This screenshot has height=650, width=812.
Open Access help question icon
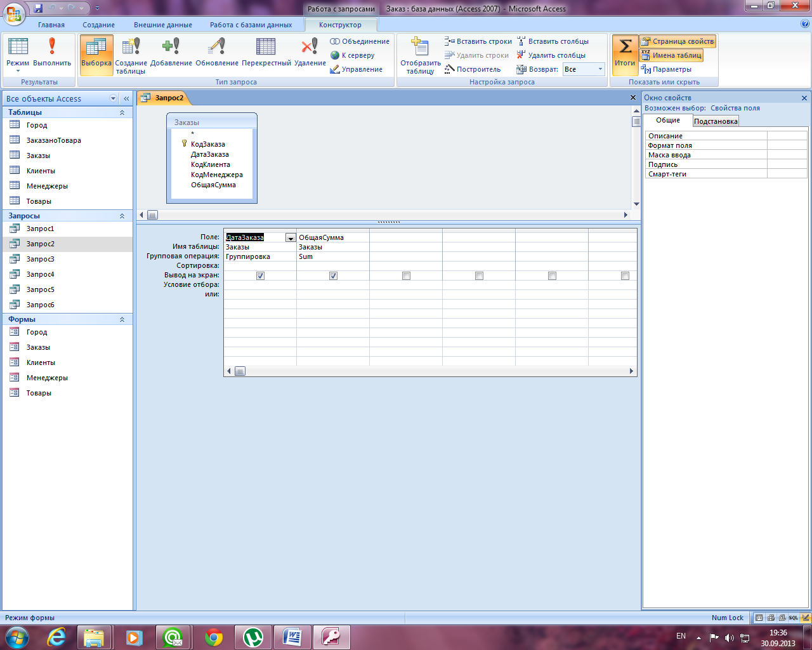[804, 24]
